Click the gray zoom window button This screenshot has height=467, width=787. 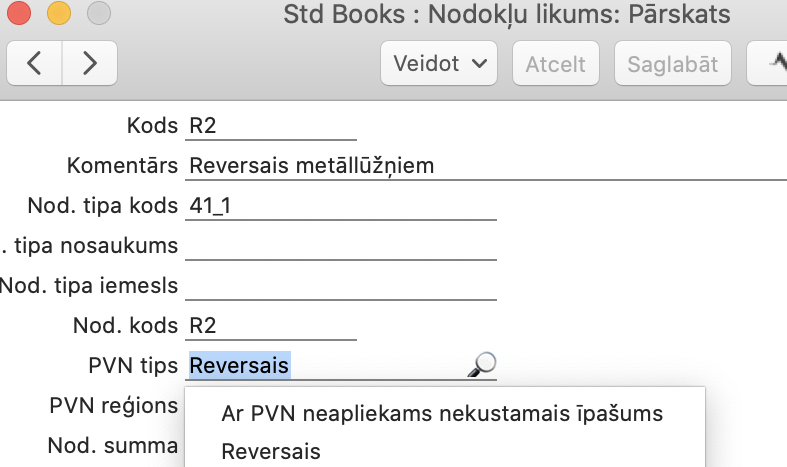click(x=98, y=15)
